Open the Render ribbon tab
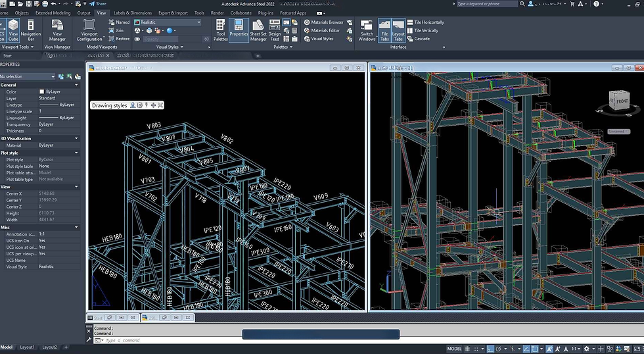 pos(218,13)
